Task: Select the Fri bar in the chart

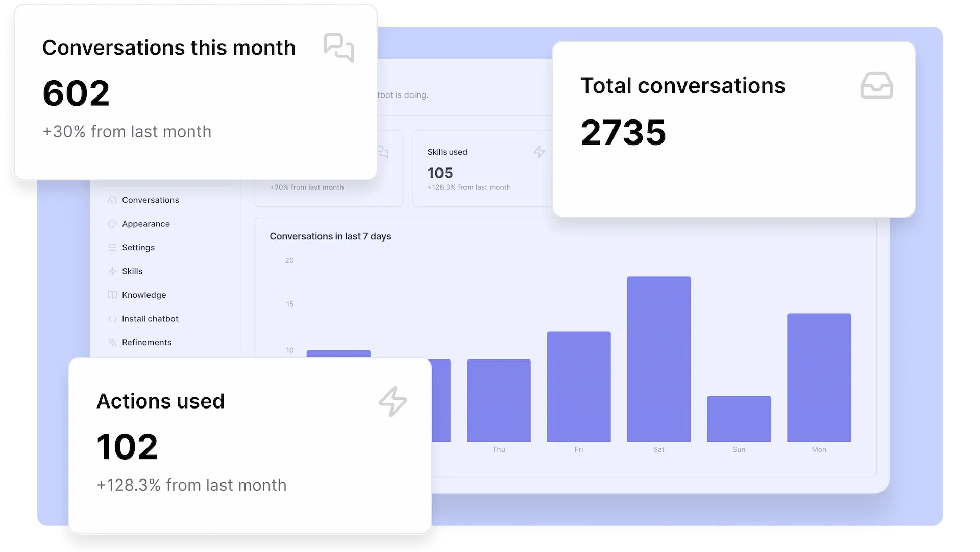Action: pyautogui.click(x=579, y=387)
